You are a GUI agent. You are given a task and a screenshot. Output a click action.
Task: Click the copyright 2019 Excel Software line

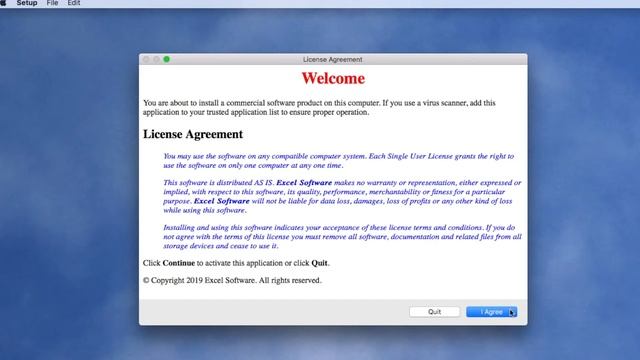(x=232, y=280)
